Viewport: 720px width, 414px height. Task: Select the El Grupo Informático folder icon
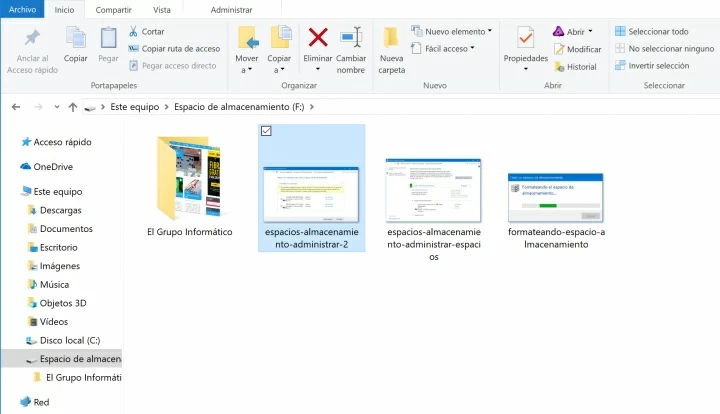(x=189, y=178)
